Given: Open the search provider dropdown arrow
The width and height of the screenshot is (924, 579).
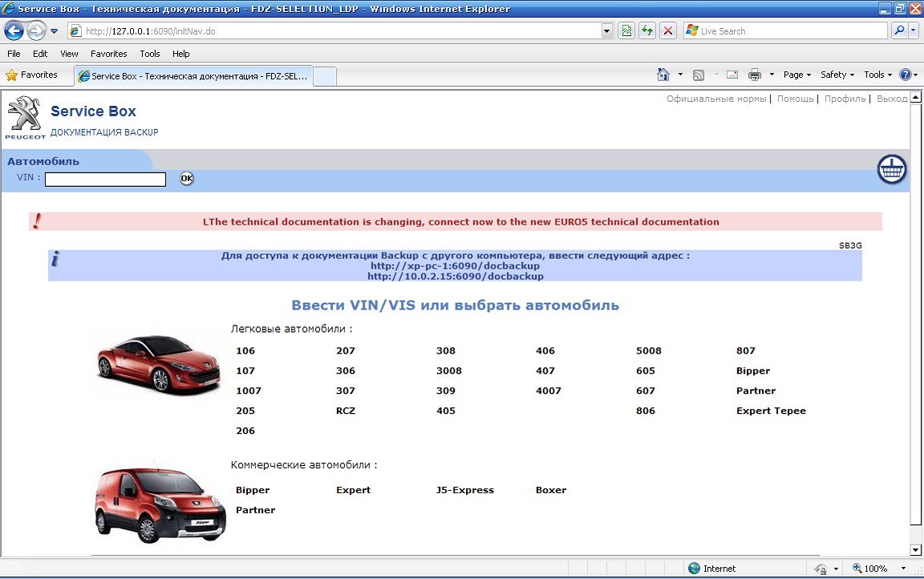Looking at the screenshot, I should (914, 30).
